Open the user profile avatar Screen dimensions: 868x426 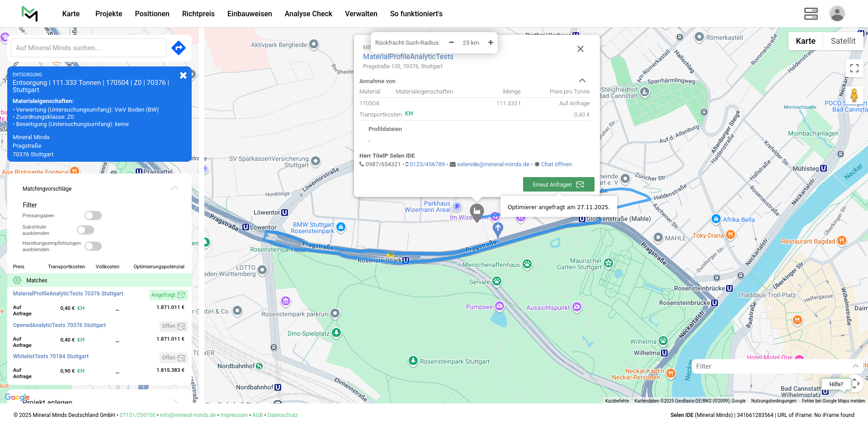pos(837,14)
